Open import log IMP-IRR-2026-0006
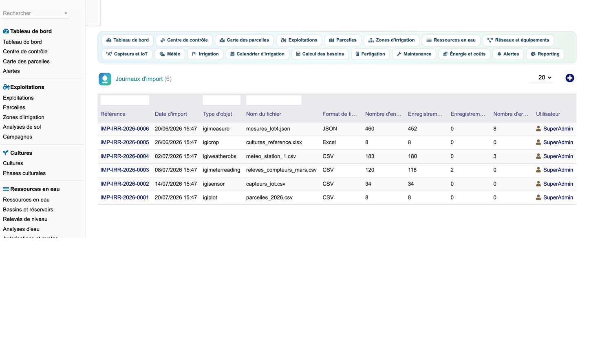589x364 pixels. [x=125, y=129]
